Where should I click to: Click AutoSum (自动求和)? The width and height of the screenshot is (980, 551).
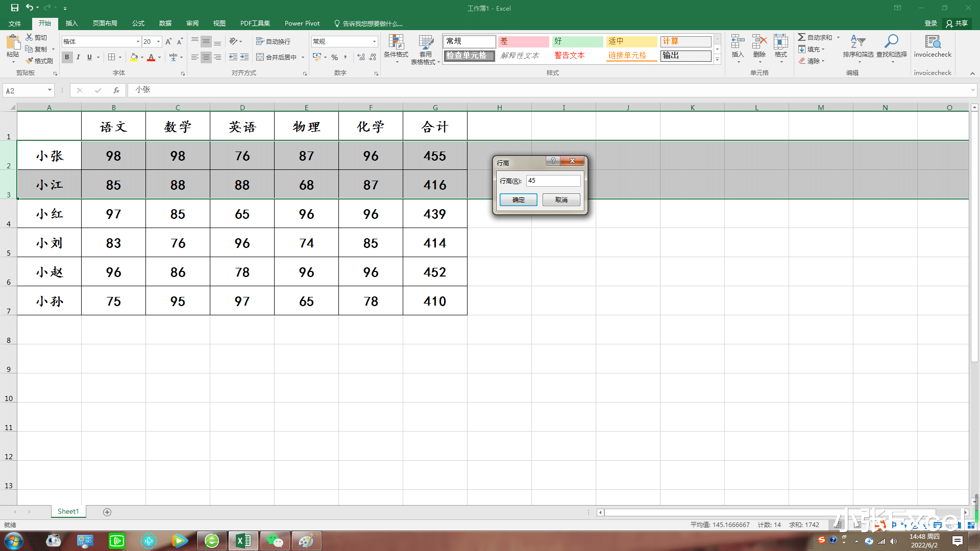click(815, 37)
